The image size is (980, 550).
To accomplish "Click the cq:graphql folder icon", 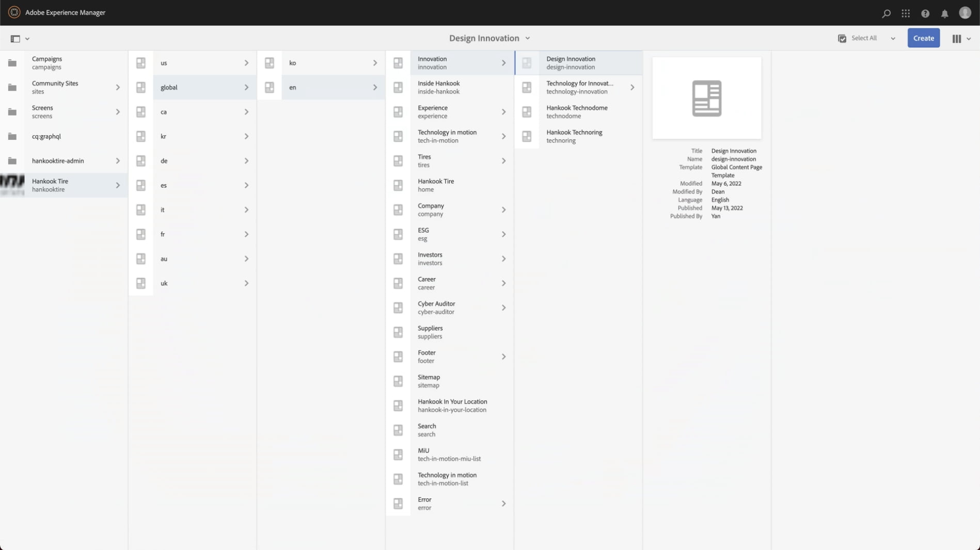I will (12, 136).
